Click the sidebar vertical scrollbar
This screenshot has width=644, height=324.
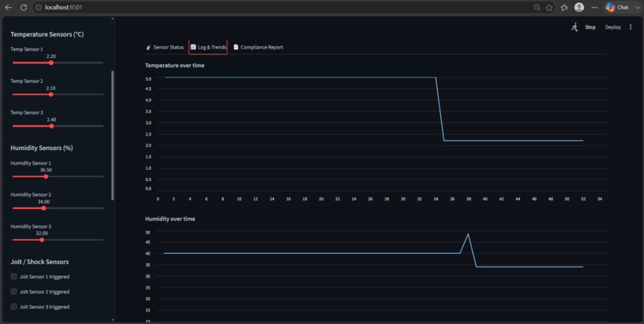(x=113, y=136)
